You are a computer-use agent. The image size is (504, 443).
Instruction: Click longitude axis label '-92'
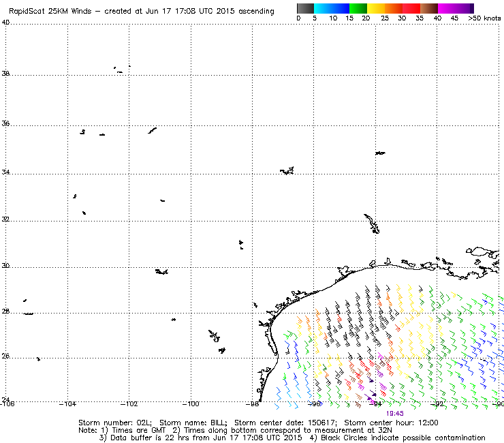tap(437, 404)
